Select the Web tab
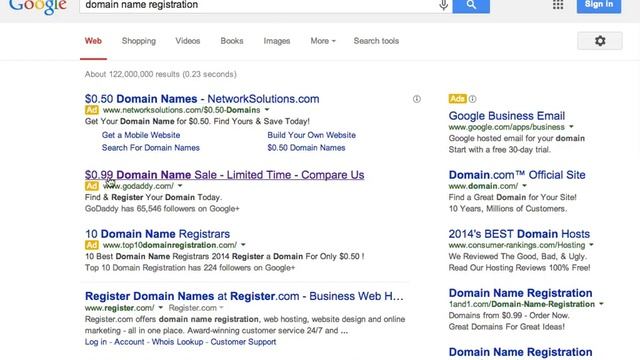 pos(93,41)
